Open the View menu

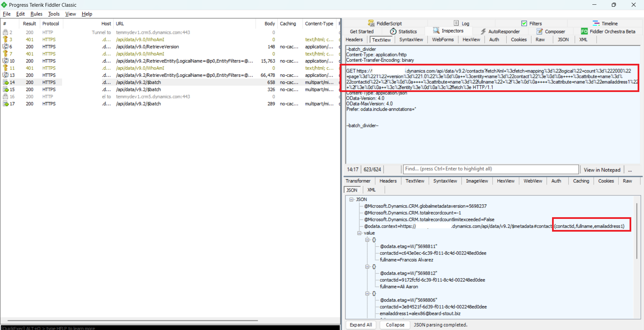coord(70,14)
